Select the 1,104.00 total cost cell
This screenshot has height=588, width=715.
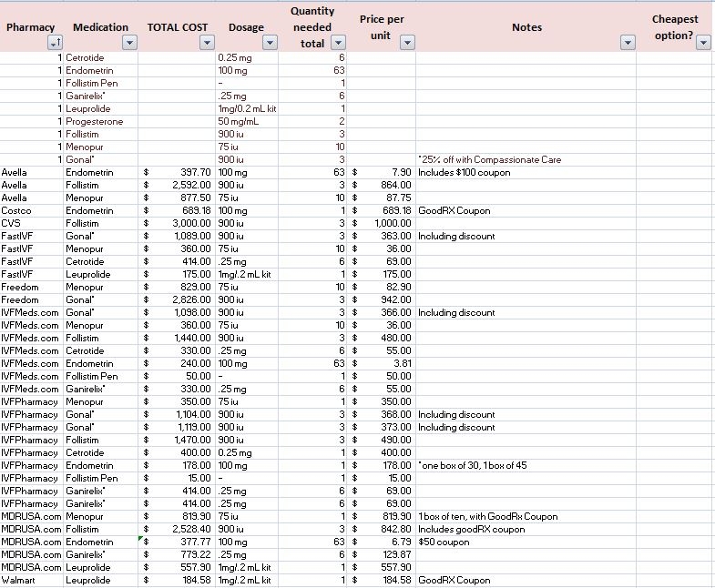point(177,415)
